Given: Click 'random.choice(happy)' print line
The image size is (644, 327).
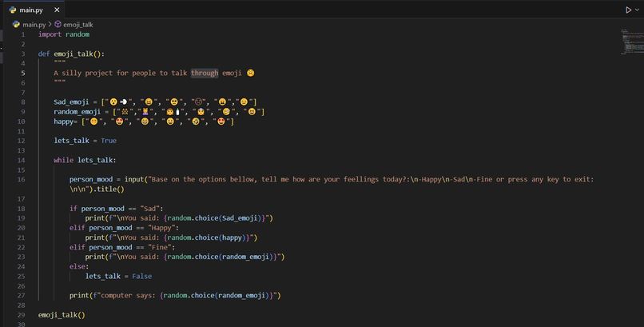Looking at the screenshot, I should [171, 238].
